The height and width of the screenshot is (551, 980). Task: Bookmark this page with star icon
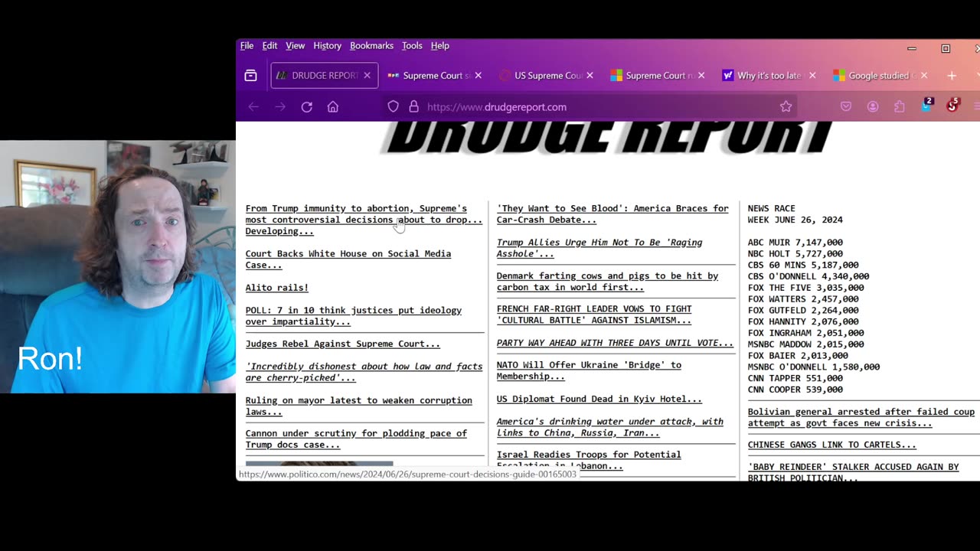point(786,107)
